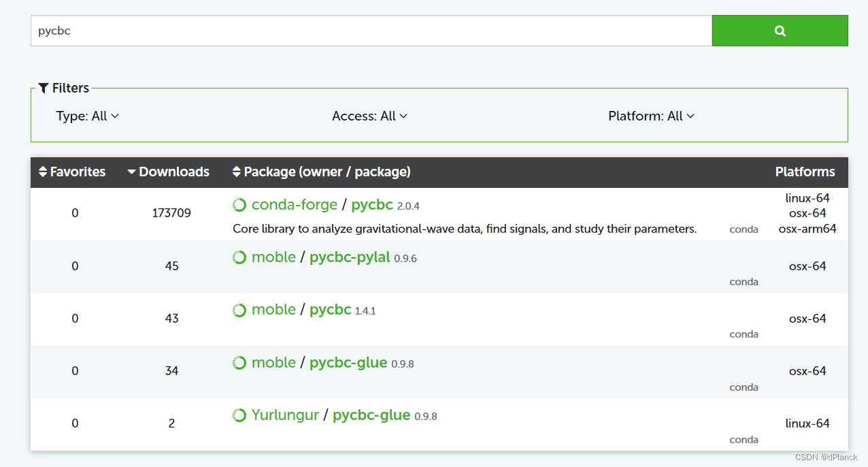The image size is (868, 467).
Task: Click the conda-forge pycbc package icon
Action: 239,205
